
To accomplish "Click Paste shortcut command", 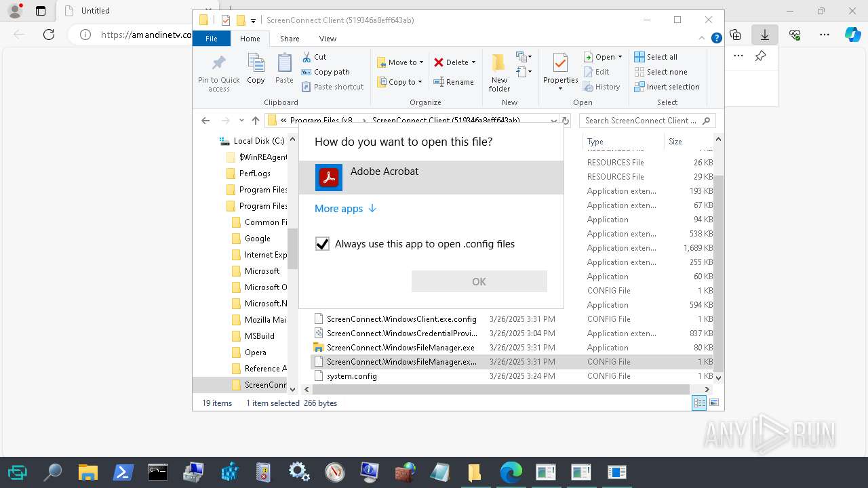I will 332,87.
